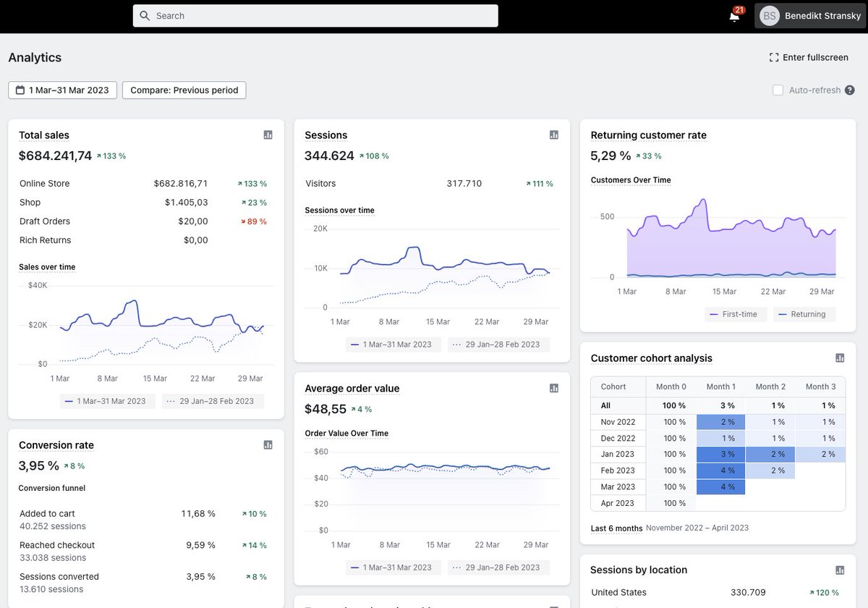Click Sessions over time chart label

pyautogui.click(x=339, y=211)
